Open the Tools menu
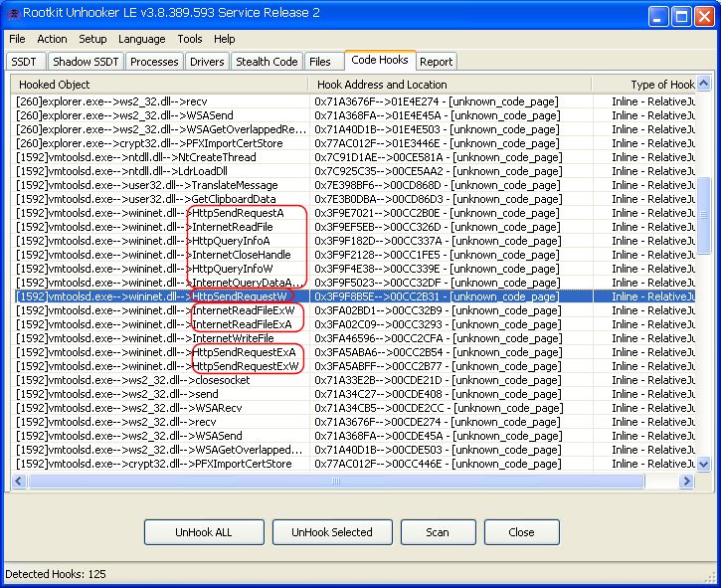Image resolution: width=721 pixels, height=588 pixels. 189,39
